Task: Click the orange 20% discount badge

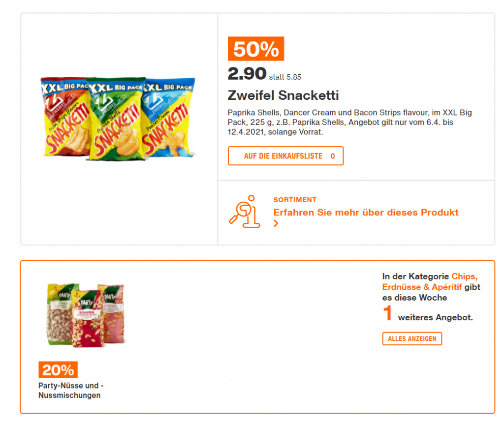Action: (58, 370)
